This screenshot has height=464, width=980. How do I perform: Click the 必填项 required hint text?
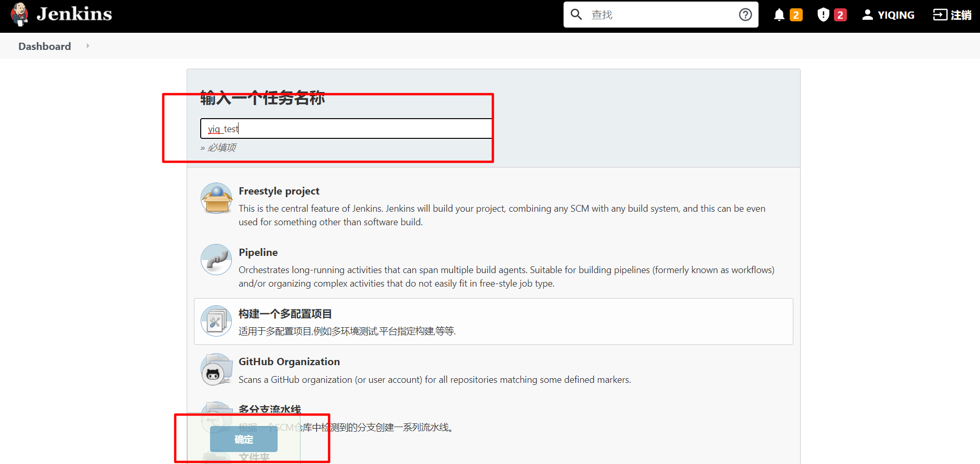coord(218,148)
